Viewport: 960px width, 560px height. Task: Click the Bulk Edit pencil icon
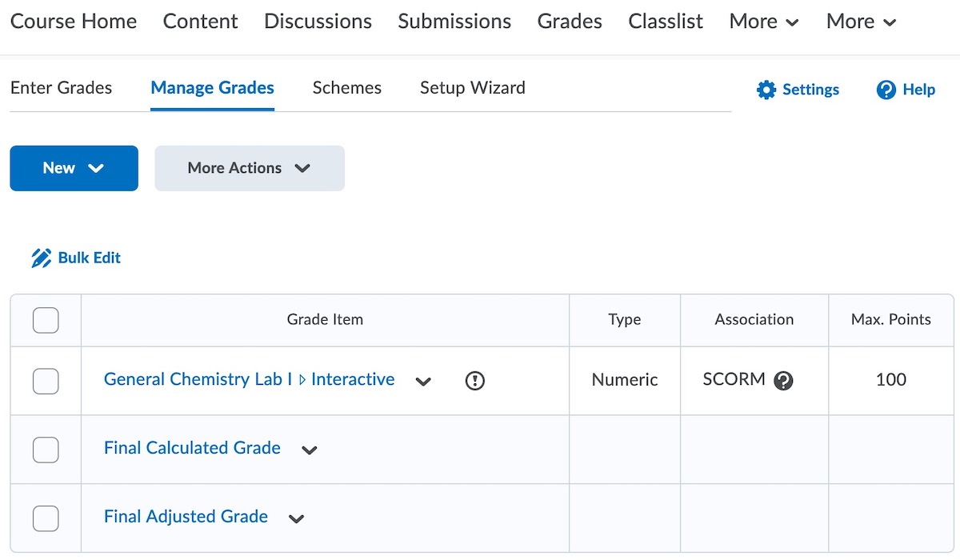coord(41,258)
